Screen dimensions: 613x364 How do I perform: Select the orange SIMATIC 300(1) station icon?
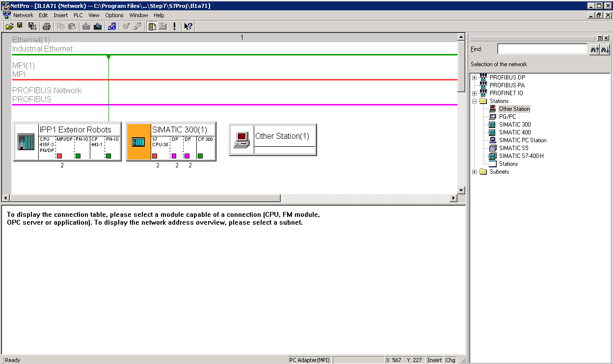coord(139,142)
